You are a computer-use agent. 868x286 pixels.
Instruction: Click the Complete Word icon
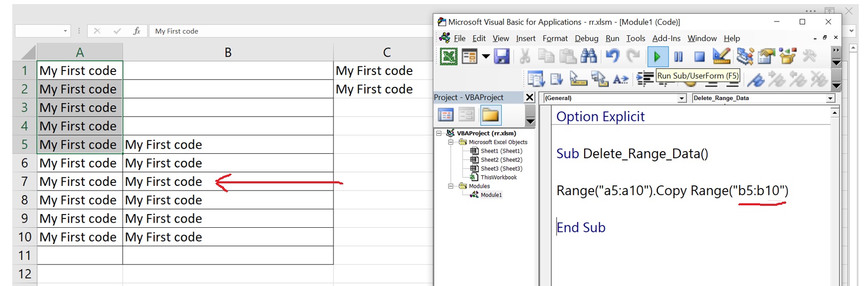click(620, 79)
